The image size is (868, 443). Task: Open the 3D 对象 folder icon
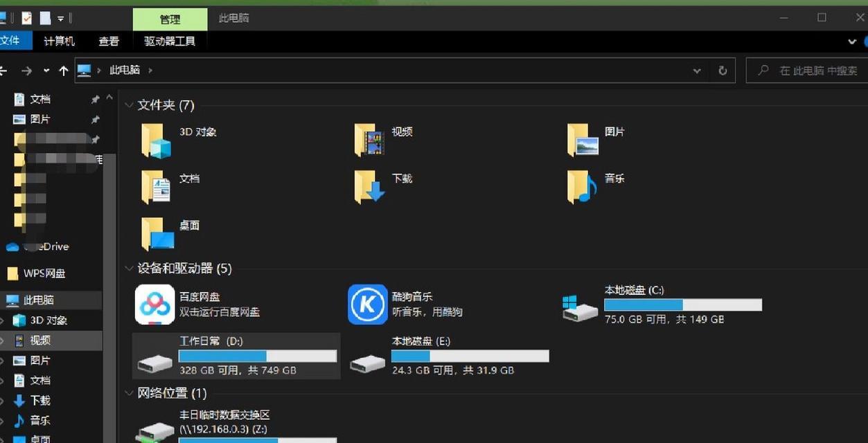(x=156, y=141)
